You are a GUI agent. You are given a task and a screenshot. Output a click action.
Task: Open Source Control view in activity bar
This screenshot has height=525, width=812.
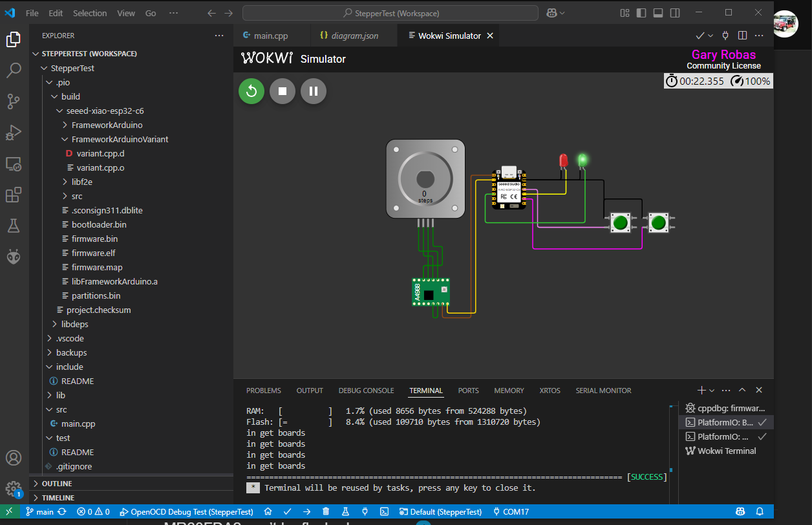(x=14, y=102)
